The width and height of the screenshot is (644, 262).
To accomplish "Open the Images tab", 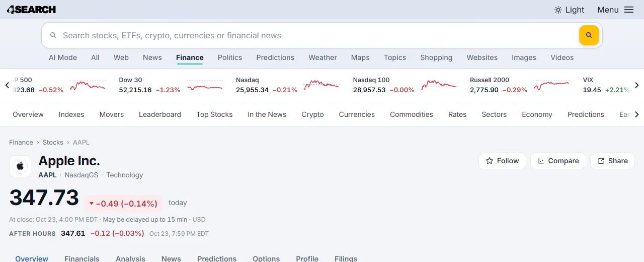I will click(524, 57).
